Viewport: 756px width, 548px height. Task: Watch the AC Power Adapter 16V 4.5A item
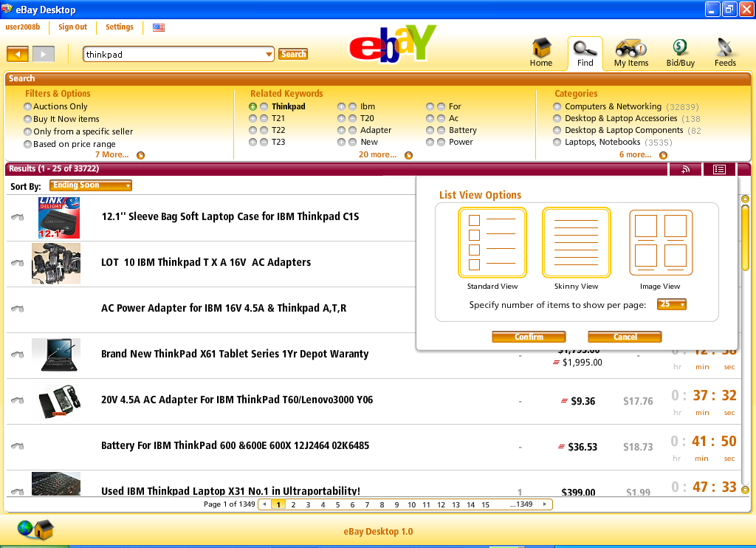(x=18, y=309)
